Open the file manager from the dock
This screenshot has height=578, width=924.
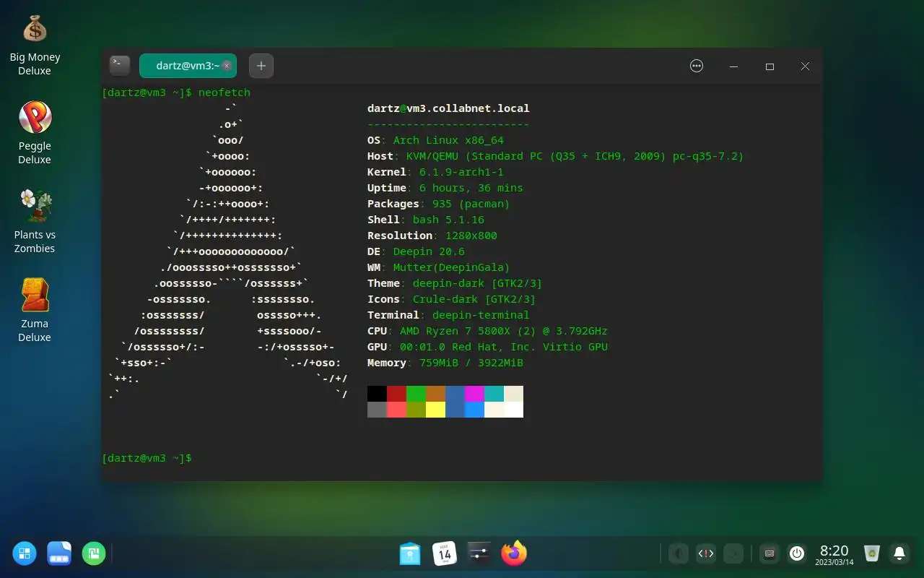coord(410,554)
